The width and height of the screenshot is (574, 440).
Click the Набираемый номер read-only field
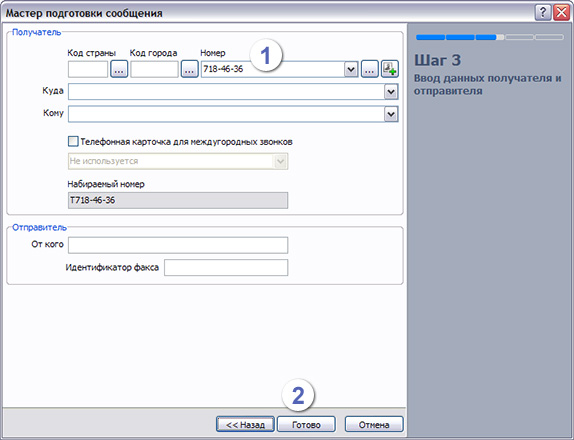pos(178,200)
